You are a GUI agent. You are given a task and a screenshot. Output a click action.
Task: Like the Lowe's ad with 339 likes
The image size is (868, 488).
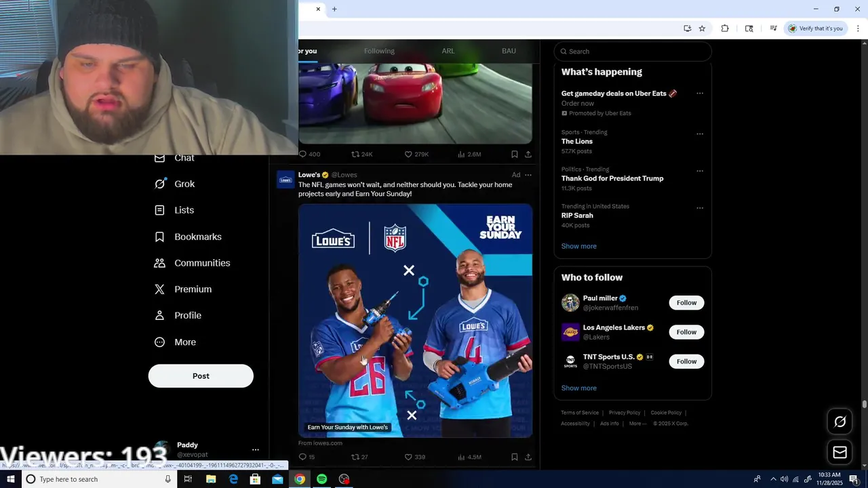pos(415,457)
